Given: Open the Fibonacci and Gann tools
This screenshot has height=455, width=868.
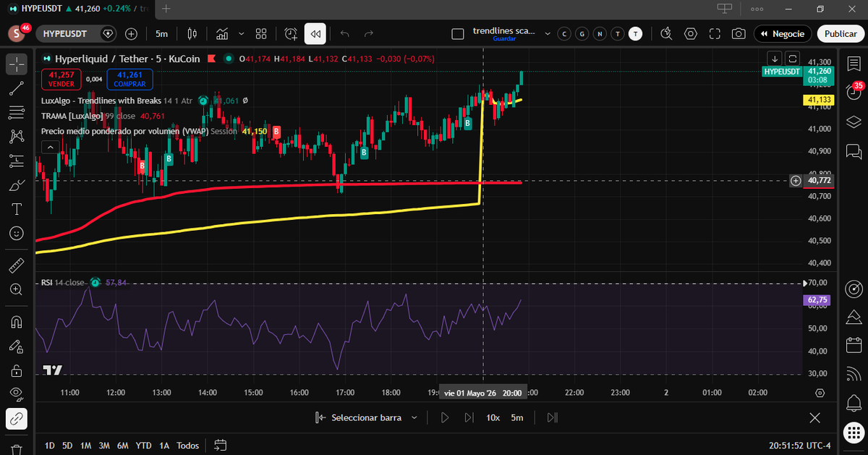Looking at the screenshot, I should (17, 112).
